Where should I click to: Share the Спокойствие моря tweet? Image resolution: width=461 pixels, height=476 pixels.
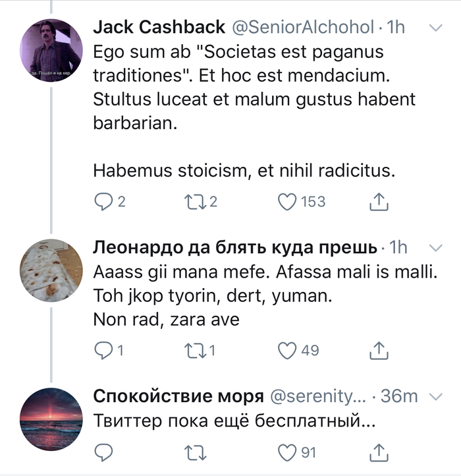coord(379,452)
